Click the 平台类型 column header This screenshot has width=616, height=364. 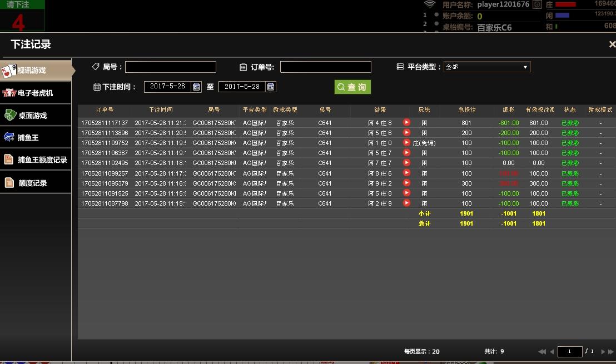(x=255, y=109)
